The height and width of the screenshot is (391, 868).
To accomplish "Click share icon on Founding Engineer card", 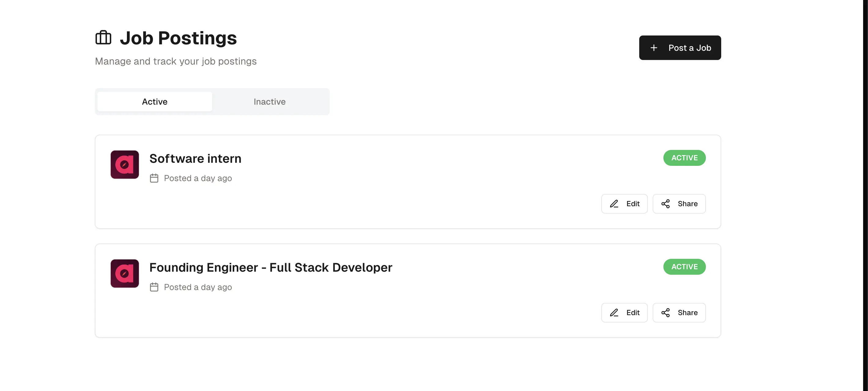I will (x=665, y=313).
